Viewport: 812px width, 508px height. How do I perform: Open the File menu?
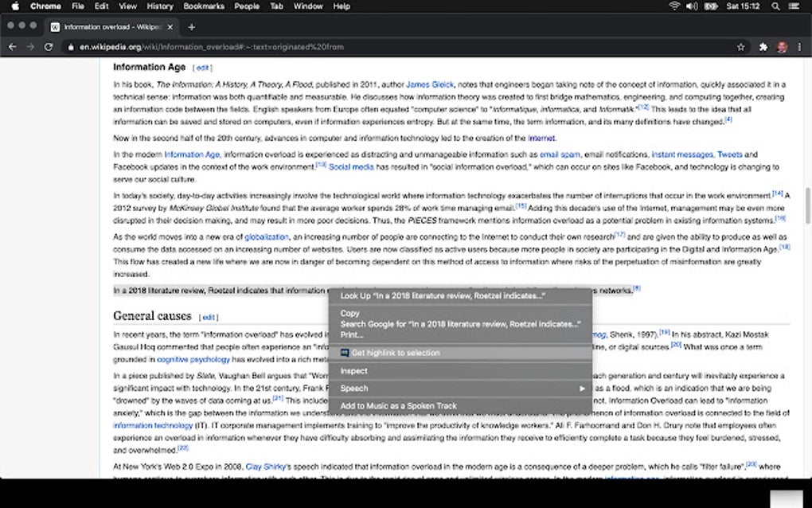(78, 6)
